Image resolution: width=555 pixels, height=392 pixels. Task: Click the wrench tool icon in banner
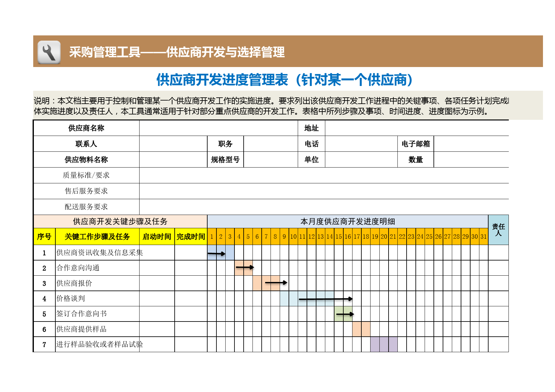point(49,52)
